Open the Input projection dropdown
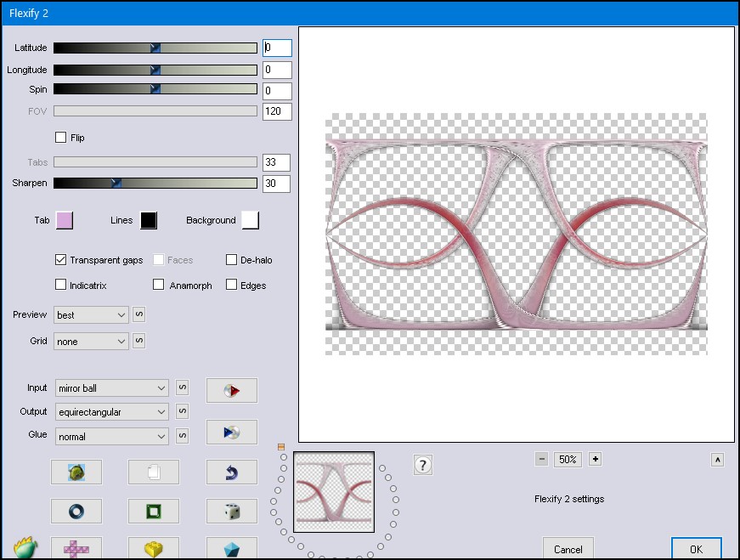Image resolution: width=740 pixels, height=560 pixels. [x=112, y=388]
